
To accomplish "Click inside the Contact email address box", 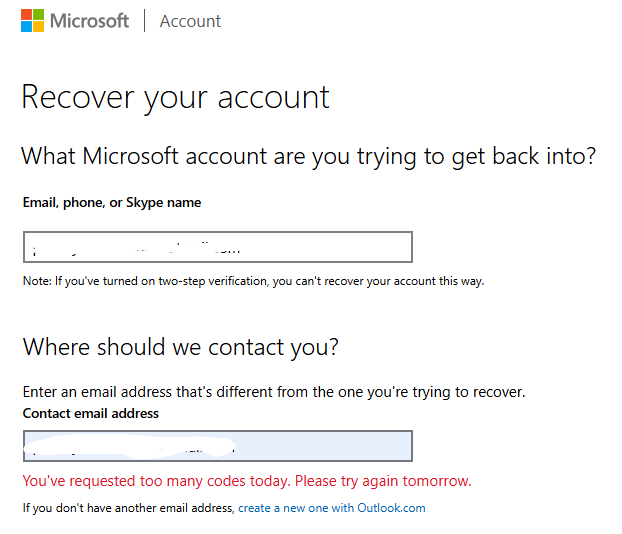I will [218, 446].
